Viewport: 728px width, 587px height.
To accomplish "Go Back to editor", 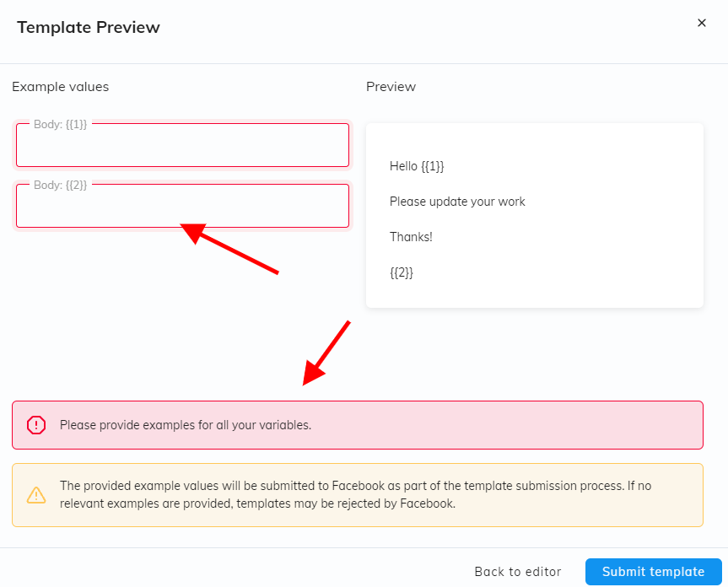I will tap(523, 572).
